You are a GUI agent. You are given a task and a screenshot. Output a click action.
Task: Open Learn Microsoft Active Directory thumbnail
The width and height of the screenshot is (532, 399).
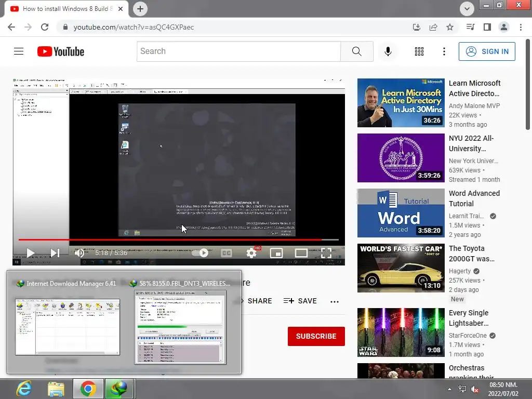pyautogui.click(x=401, y=103)
